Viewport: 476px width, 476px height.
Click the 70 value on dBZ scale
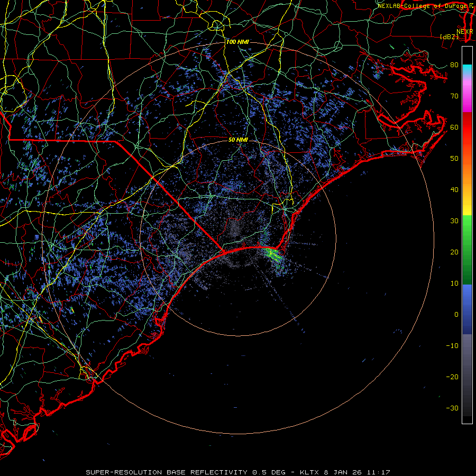(x=454, y=96)
